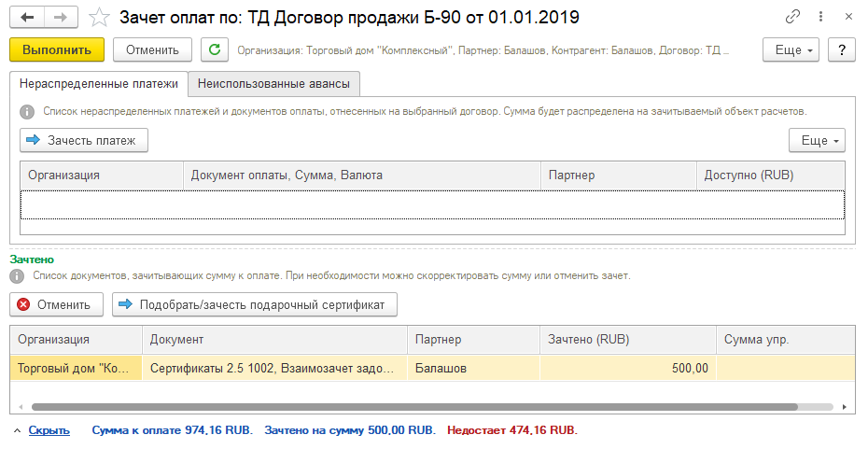Screen dimensions: 868x449
Task: Add form to favorites star
Action: 97,17
